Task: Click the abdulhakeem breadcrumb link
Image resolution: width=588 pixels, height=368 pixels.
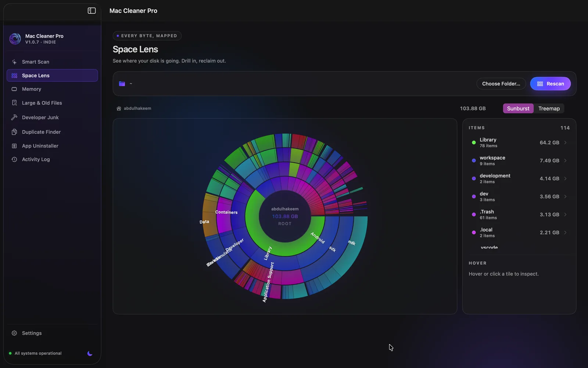Action: tap(137, 109)
